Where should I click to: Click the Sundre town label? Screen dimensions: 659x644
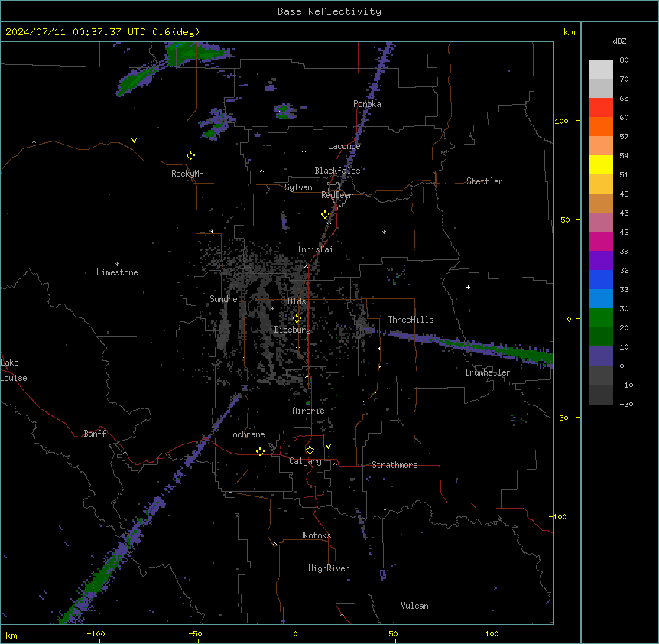tap(223, 299)
